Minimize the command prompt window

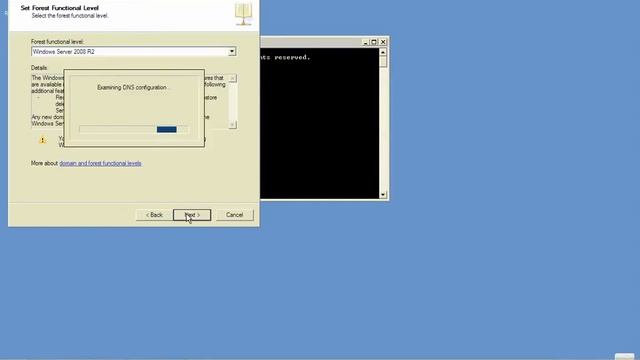365,42
